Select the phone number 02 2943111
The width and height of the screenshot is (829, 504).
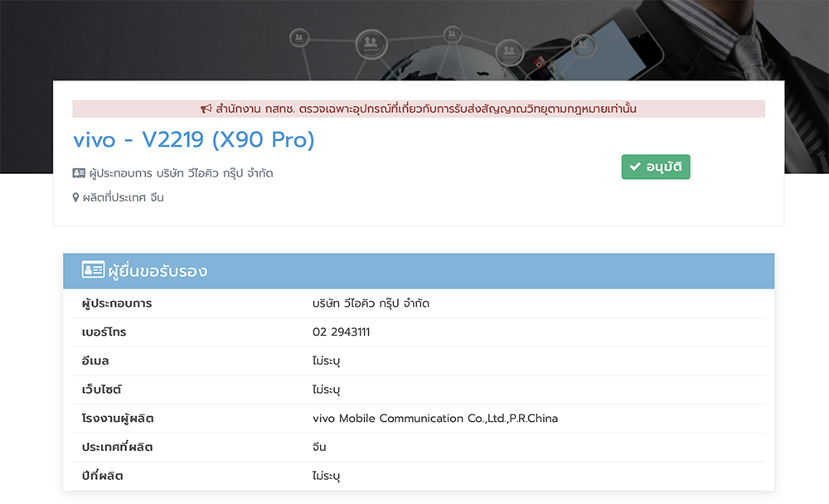pyautogui.click(x=342, y=332)
